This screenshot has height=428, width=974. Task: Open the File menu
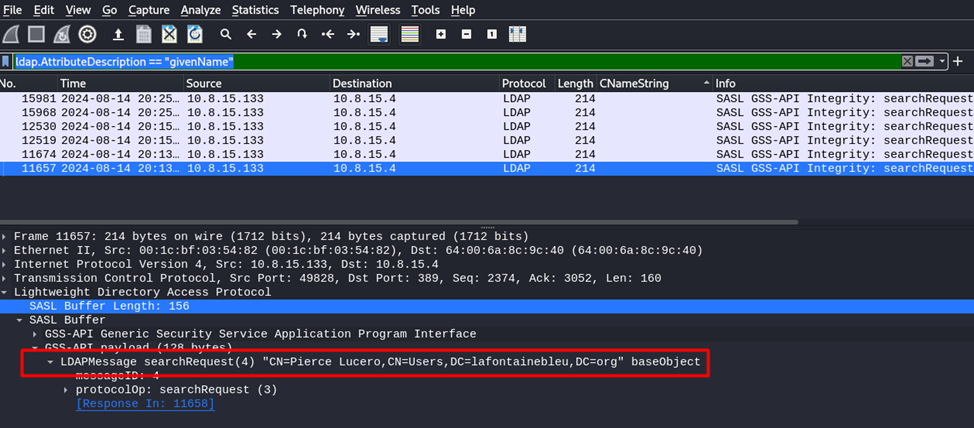tap(12, 10)
